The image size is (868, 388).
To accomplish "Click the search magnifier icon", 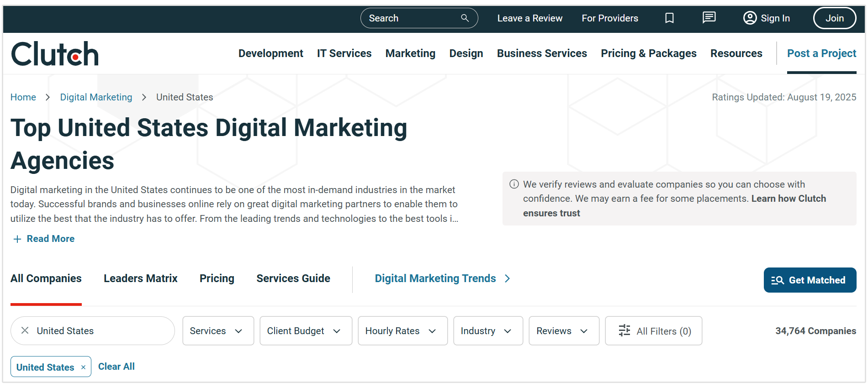I will (465, 18).
